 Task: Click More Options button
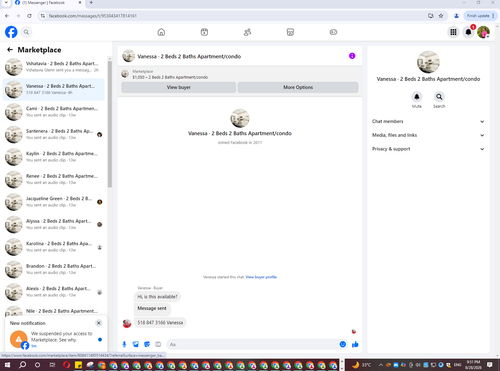[x=298, y=87]
